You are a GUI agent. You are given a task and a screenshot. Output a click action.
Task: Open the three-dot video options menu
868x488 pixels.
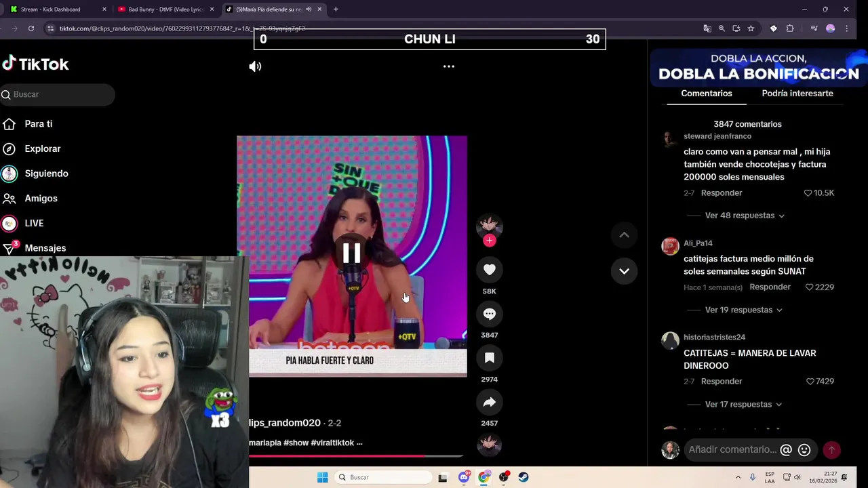448,66
